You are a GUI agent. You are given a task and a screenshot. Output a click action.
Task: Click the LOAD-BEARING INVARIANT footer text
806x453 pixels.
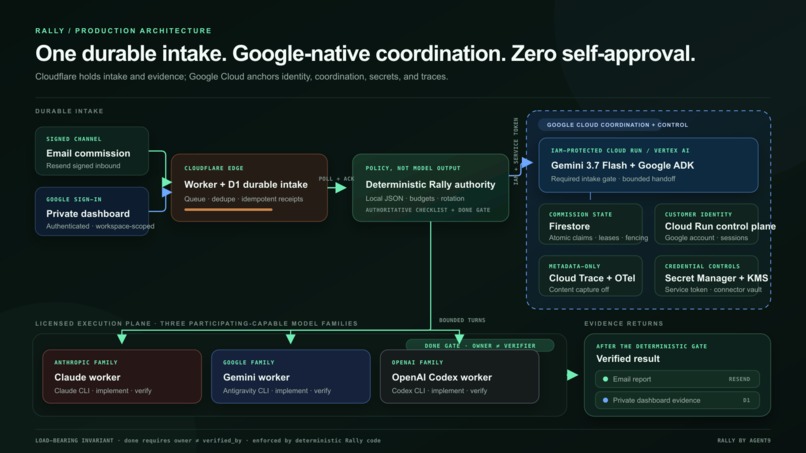[x=208, y=441]
